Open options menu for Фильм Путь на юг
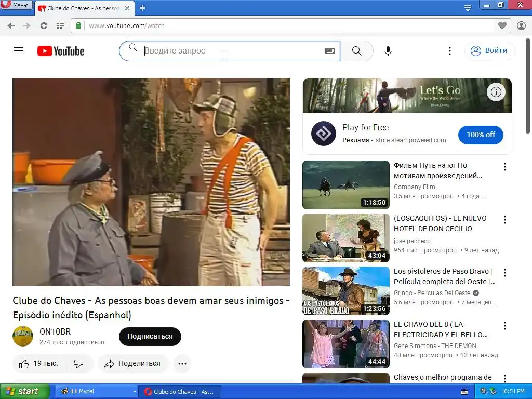The width and height of the screenshot is (532, 399). pyautogui.click(x=505, y=167)
